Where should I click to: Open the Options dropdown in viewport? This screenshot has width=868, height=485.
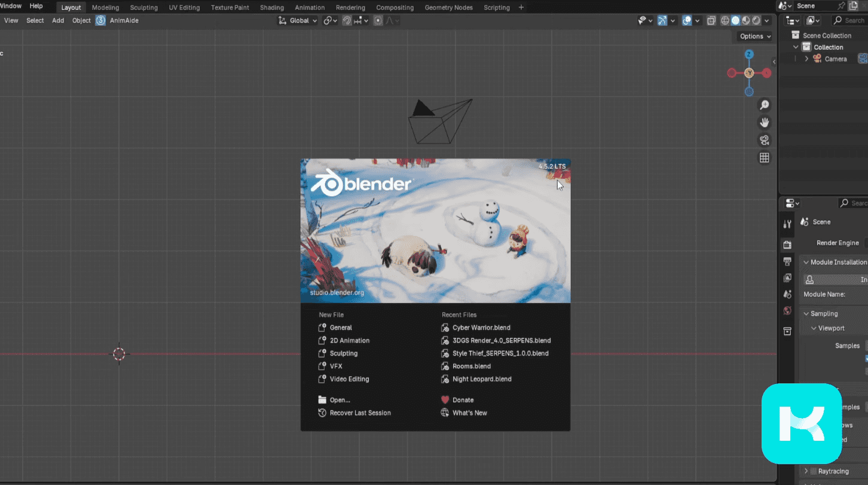(x=755, y=36)
